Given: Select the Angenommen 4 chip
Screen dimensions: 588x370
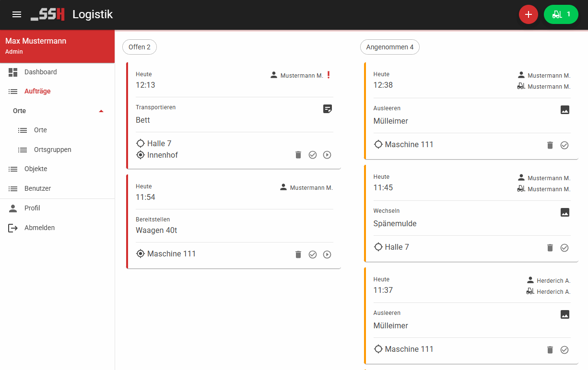Looking at the screenshot, I should tap(389, 47).
